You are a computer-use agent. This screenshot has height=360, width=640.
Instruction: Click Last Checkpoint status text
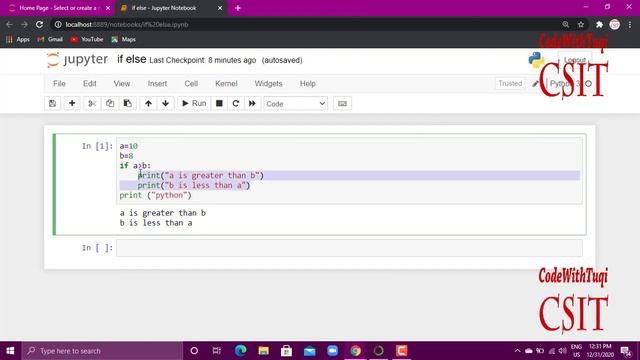tap(202, 60)
